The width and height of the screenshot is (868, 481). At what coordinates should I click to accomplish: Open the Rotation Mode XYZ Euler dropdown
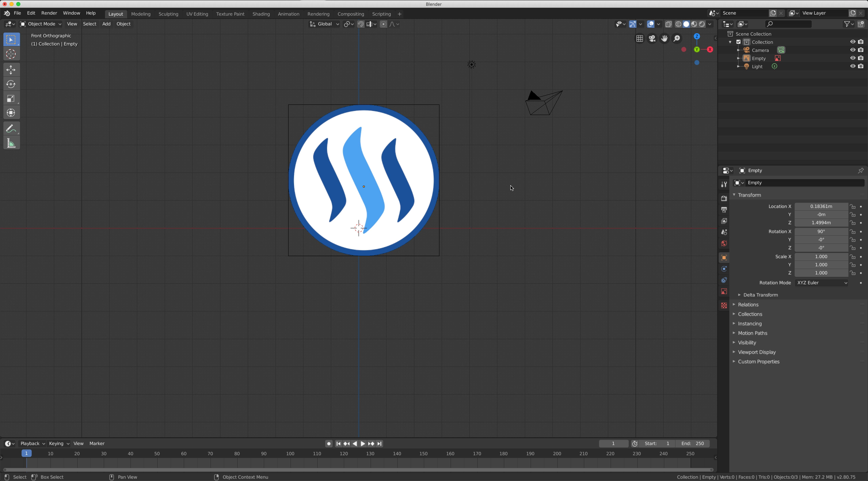coord(821,283)
